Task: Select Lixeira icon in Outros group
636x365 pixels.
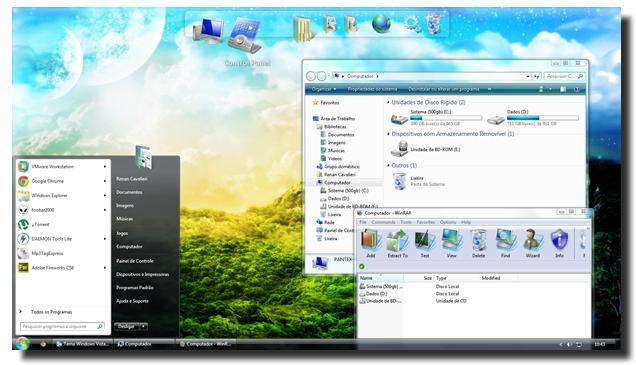Action: (x=400, y=181)
